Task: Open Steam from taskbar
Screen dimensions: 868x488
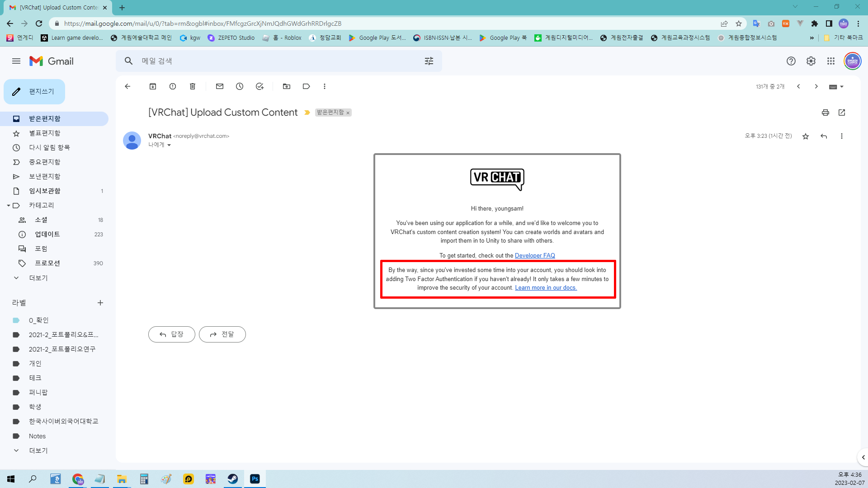Action: pos(233,479)
